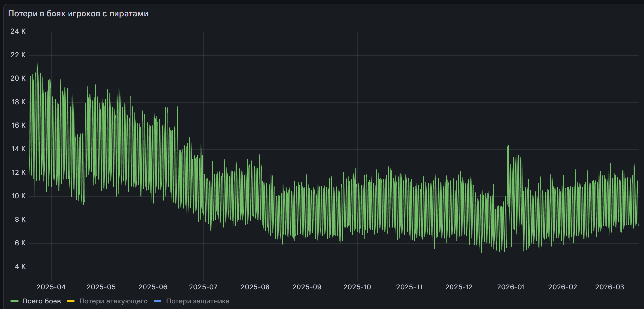644x309 pixels.
Task: Toggle the "Потери атакующего" legend series
Action: [x=113, y=301]
